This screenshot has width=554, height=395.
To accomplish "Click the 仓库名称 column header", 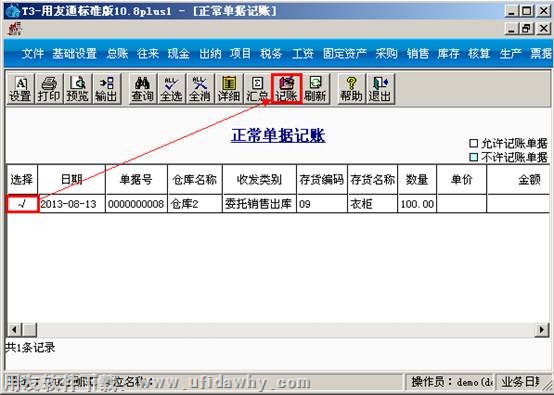I will click(x=195, y=179).
